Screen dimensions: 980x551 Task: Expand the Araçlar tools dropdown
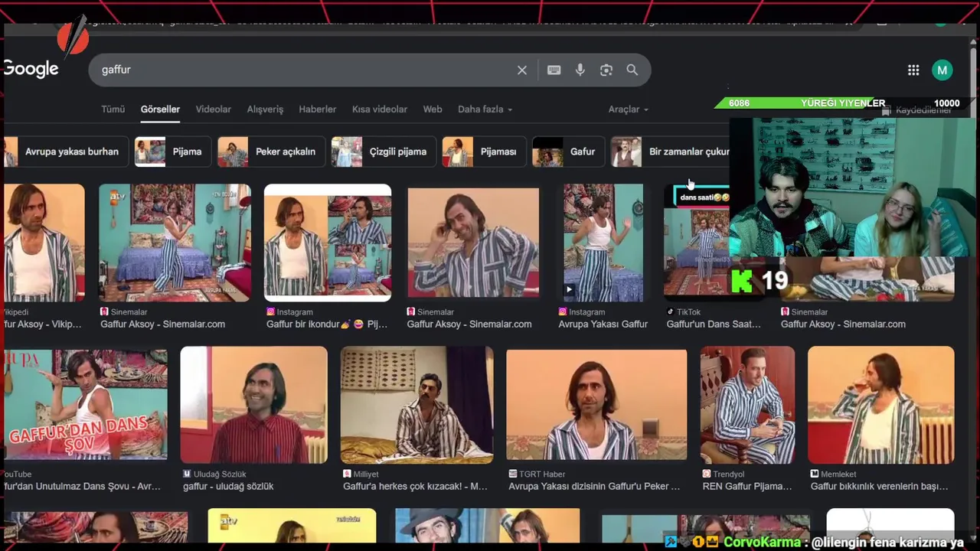[629, 109]
